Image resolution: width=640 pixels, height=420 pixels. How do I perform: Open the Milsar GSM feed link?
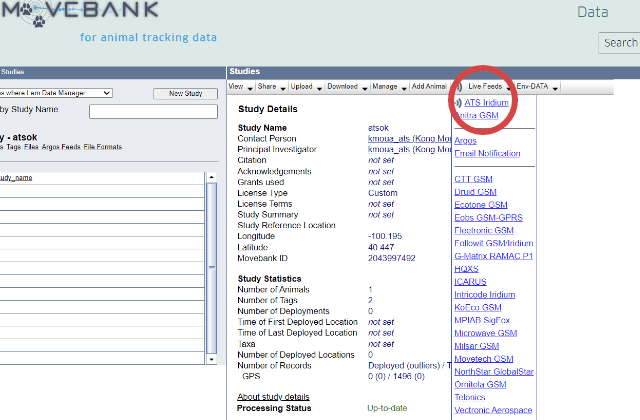click(476, 346)
